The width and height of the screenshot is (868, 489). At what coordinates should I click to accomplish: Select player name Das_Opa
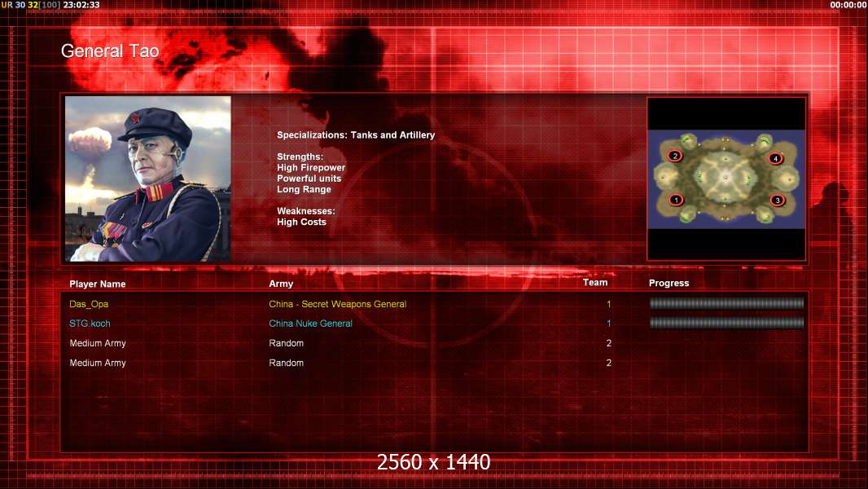(89, 304)
